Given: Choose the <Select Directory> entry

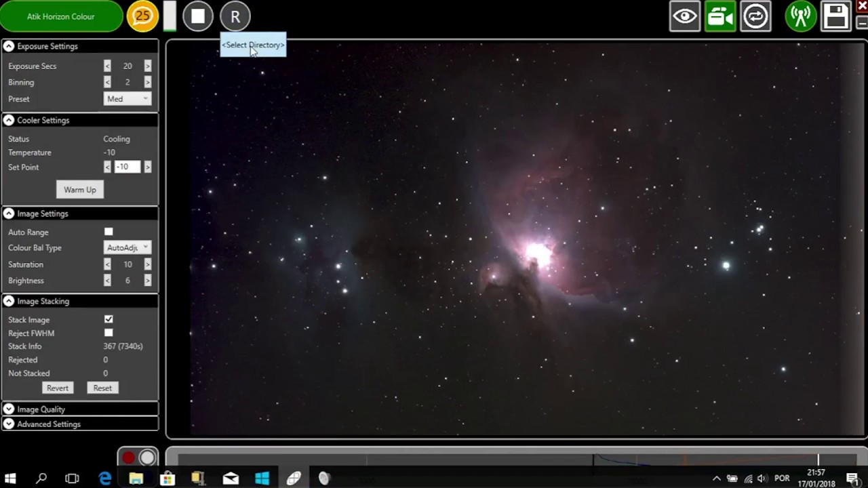Looking at the screenshot, I should [253, 45].
